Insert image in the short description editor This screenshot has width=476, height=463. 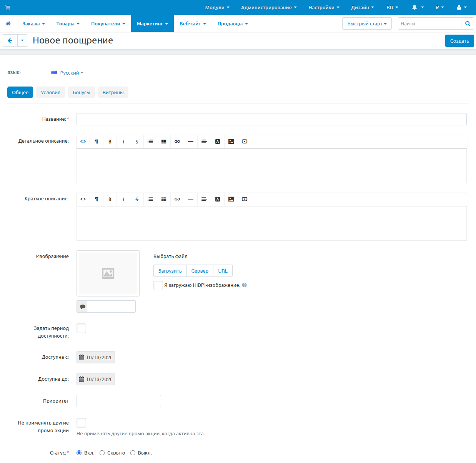pos(231,199)
